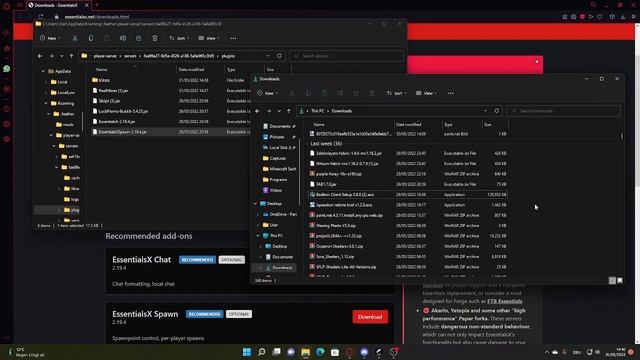Viewport: 640px width, 360px height.
Task: Click Cut icon in plugins window toolbar
Action: point(75,38)
